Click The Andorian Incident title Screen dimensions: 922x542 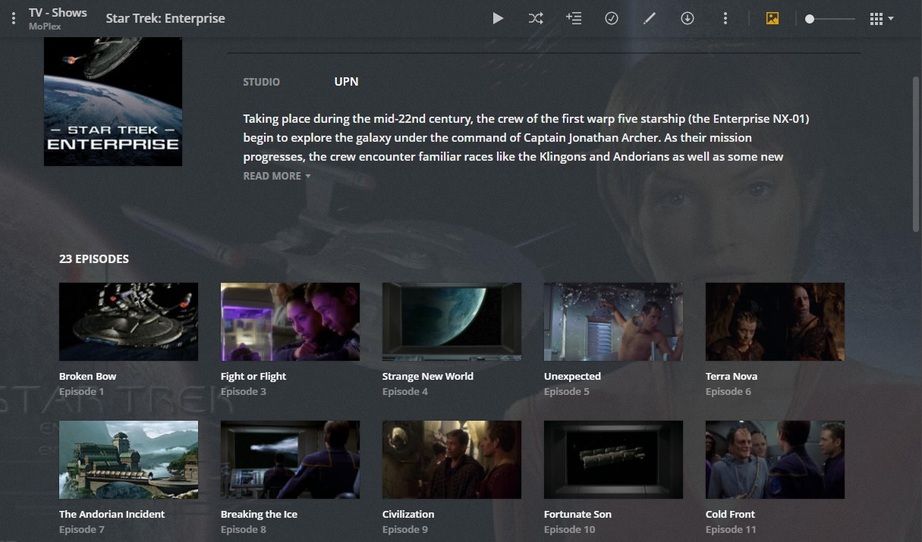coord(112,514)
